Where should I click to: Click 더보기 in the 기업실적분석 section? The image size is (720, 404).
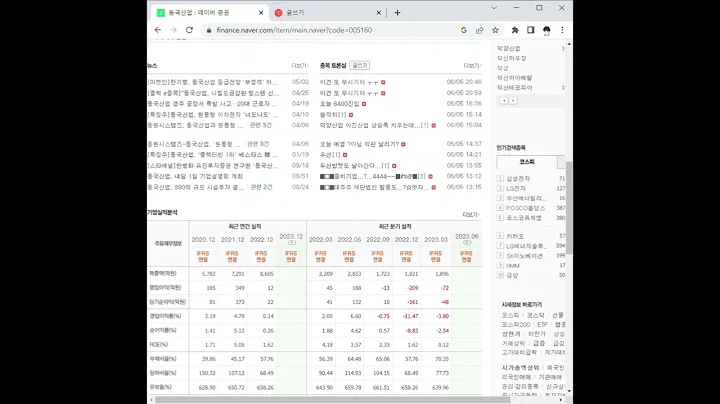pos(471,214)
